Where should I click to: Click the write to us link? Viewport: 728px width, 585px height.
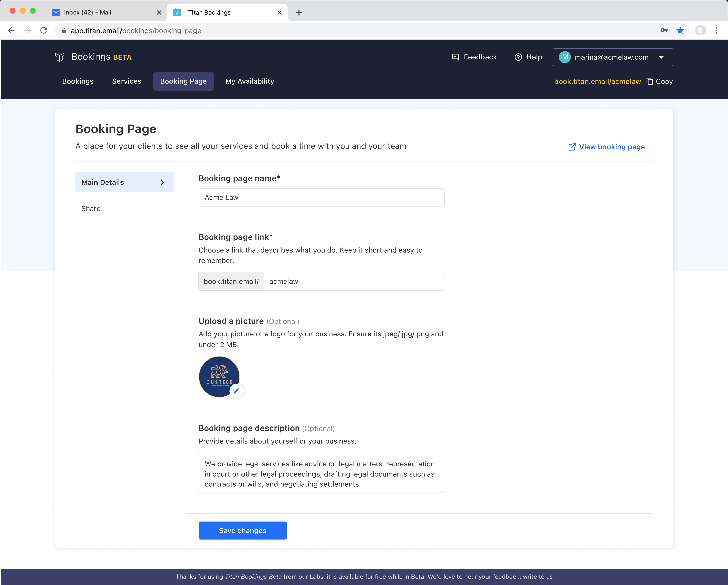click(x=538, y=577)
